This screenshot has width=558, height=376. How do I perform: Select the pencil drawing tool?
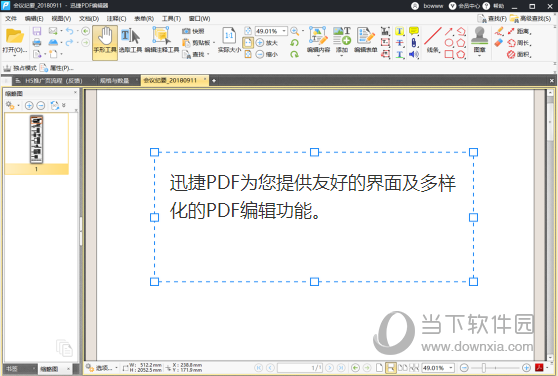point(499,31)
